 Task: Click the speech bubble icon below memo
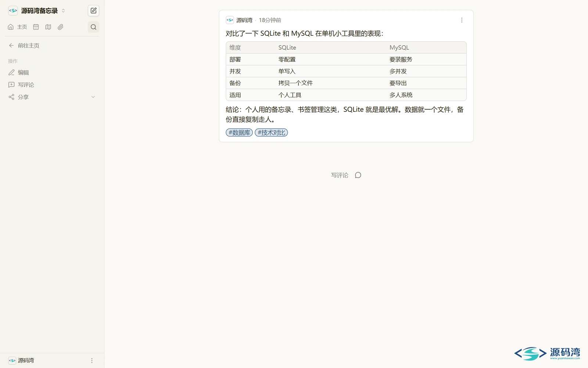point(358,175)
